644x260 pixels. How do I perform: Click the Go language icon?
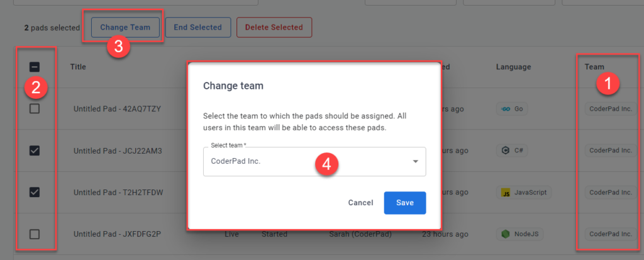tap(505, 109)
